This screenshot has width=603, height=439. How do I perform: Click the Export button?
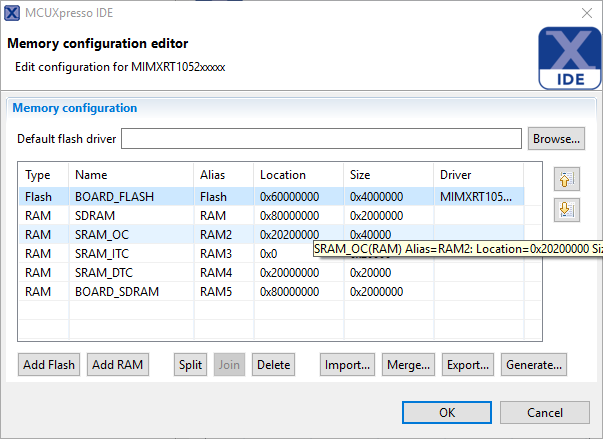[x=467, y=365]
